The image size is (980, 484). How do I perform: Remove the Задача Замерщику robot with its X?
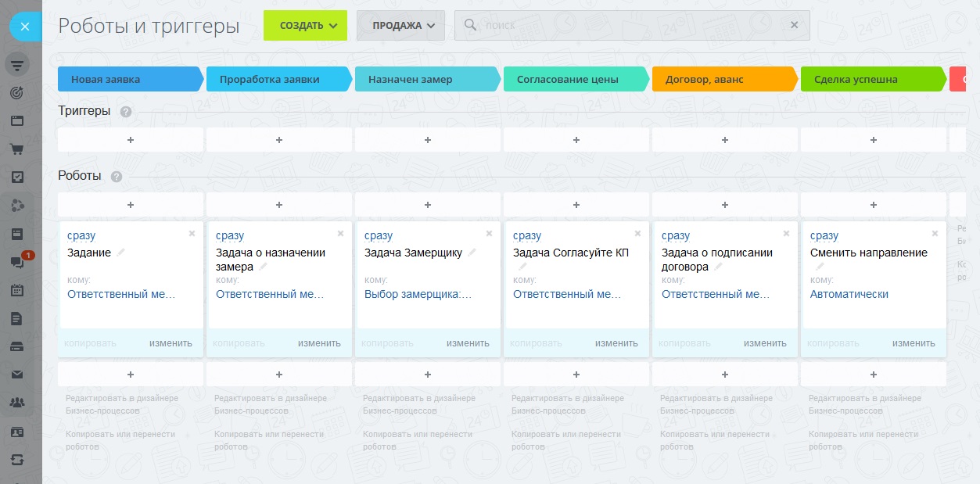point(489,234)
